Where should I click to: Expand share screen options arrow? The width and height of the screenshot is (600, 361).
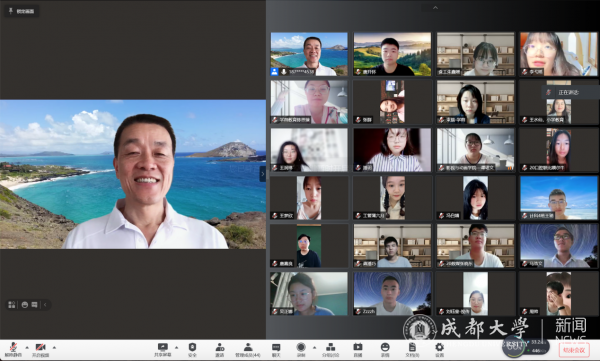[x=176, y=348]
